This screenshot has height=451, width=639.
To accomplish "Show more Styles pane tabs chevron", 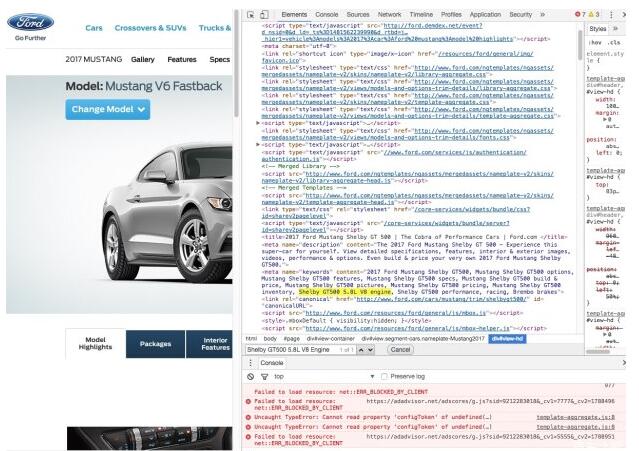I will (x=615, y=29).
